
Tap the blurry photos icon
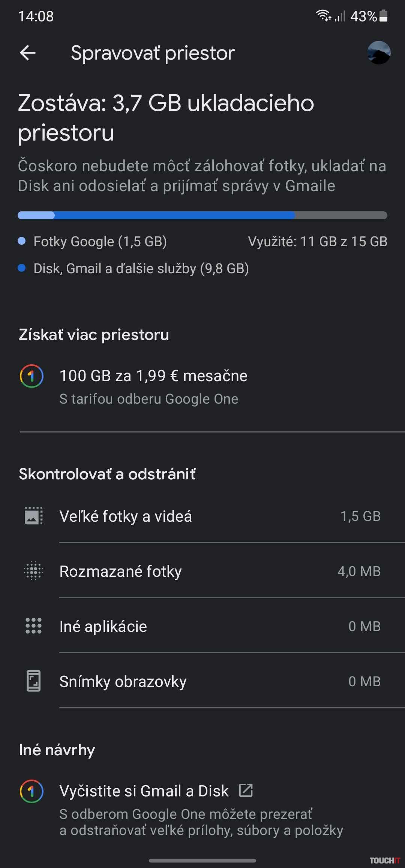click(x=33, y=571)
